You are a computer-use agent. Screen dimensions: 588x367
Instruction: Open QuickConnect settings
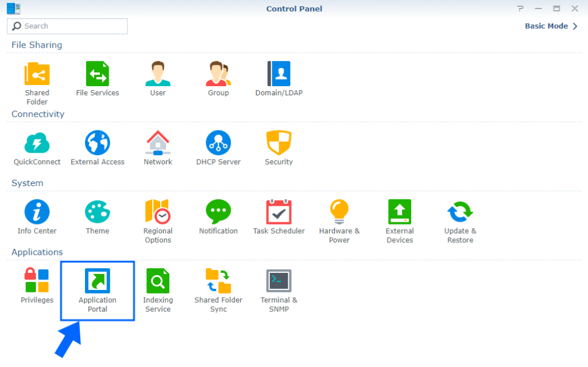[x=37, y=143]
